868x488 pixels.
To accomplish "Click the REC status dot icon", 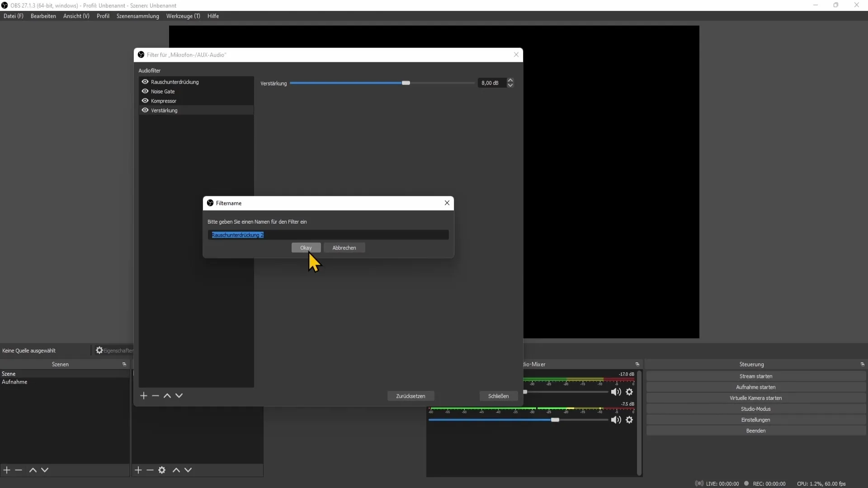I will coord(746,483).
